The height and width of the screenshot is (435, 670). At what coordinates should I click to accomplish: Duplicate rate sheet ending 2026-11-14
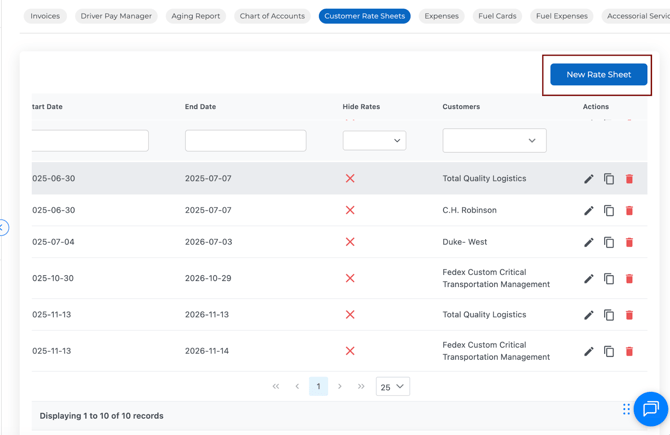point(609,352)
